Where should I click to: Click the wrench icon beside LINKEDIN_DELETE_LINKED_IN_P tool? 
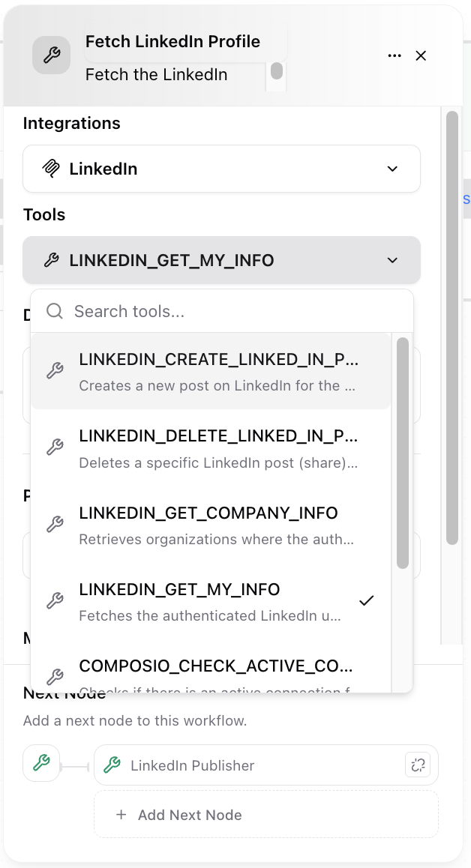(x=55, y=446)
